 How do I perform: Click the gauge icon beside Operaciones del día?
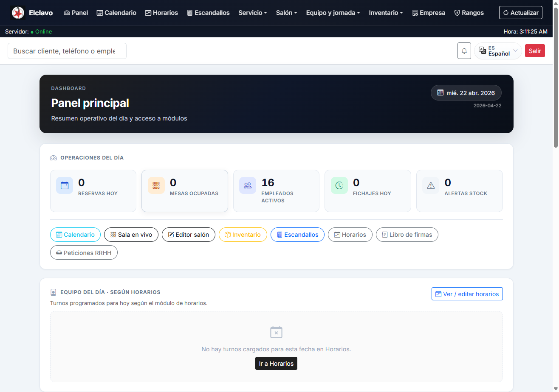53,158
